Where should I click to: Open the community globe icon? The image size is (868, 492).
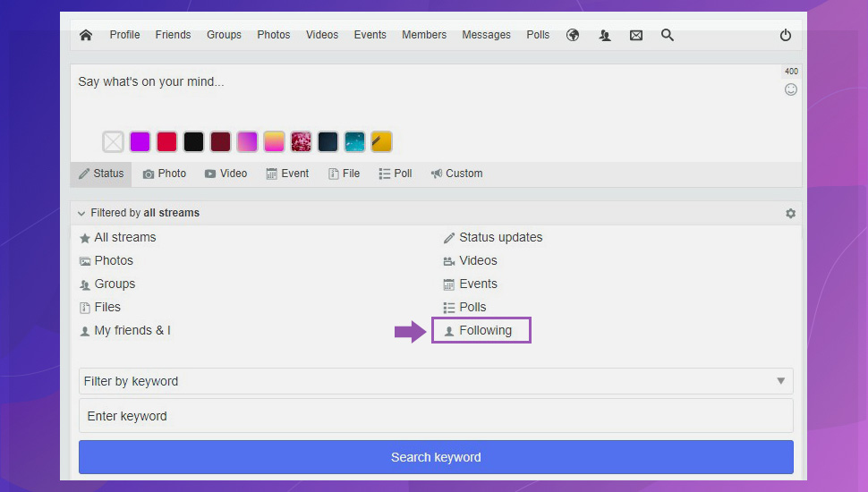click(573, 35)
